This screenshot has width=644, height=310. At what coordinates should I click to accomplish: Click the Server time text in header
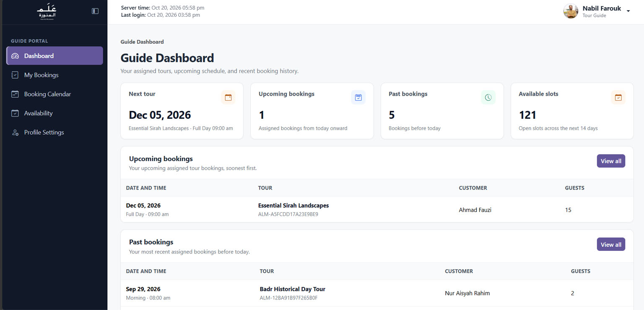[163, 8]
